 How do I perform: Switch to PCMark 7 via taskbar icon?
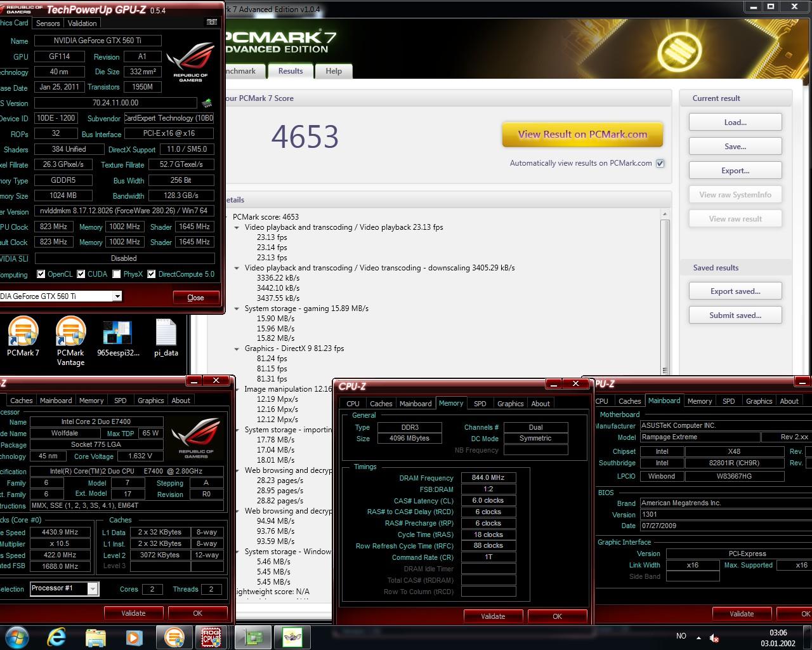174,637
